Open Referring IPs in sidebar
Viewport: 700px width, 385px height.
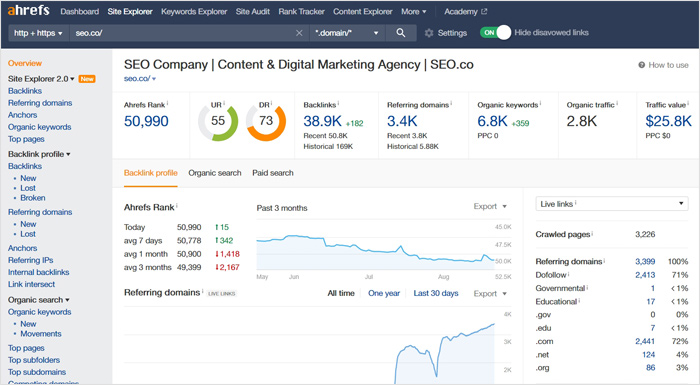click(x=30, y=260)
